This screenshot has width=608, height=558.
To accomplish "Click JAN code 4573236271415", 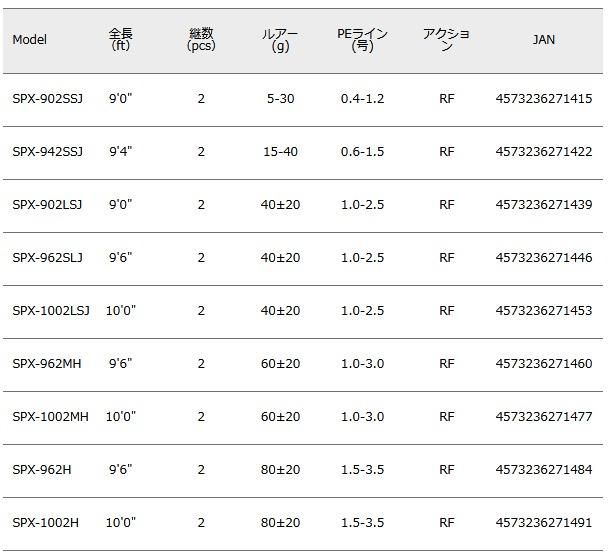I will pos(544,99).
